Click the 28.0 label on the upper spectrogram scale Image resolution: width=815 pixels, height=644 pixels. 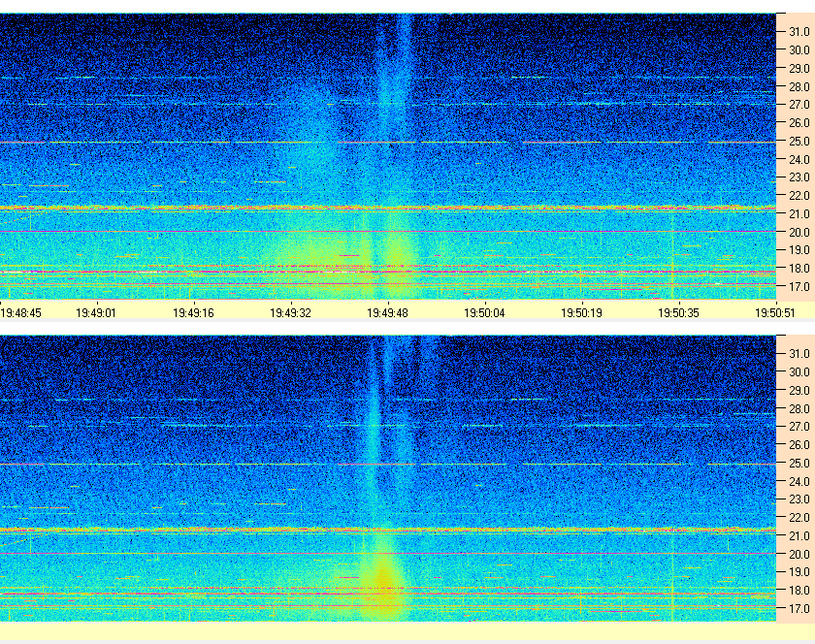[799, 86]
